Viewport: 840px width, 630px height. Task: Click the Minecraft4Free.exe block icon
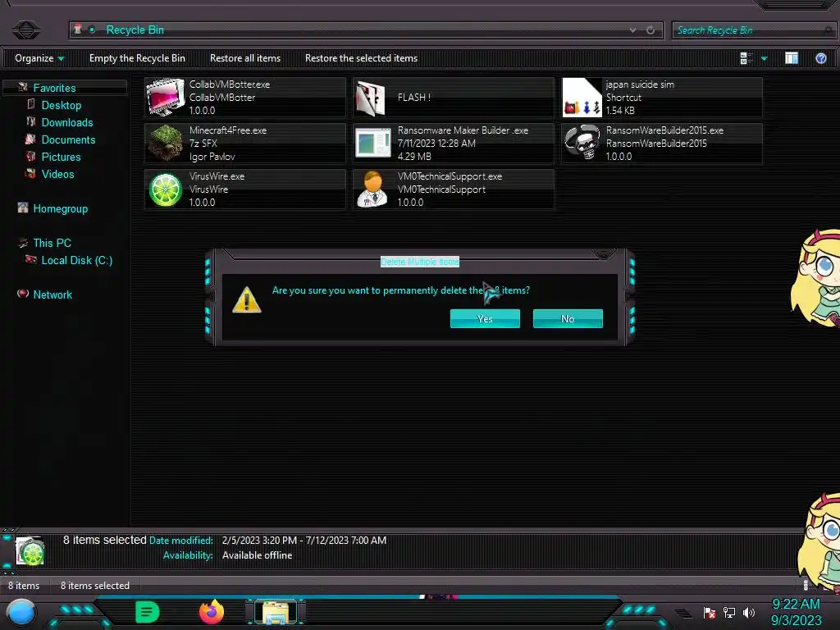pyautogui.click(x=165, y=143)
